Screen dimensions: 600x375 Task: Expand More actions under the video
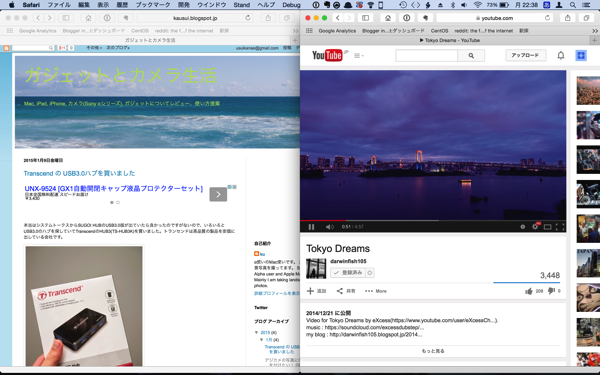point(376,291)
